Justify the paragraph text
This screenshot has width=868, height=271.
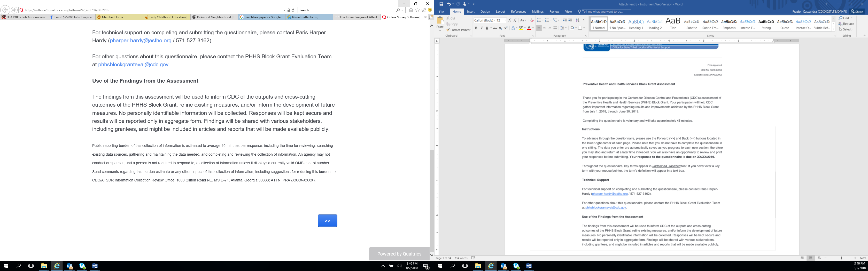[555, 28]
